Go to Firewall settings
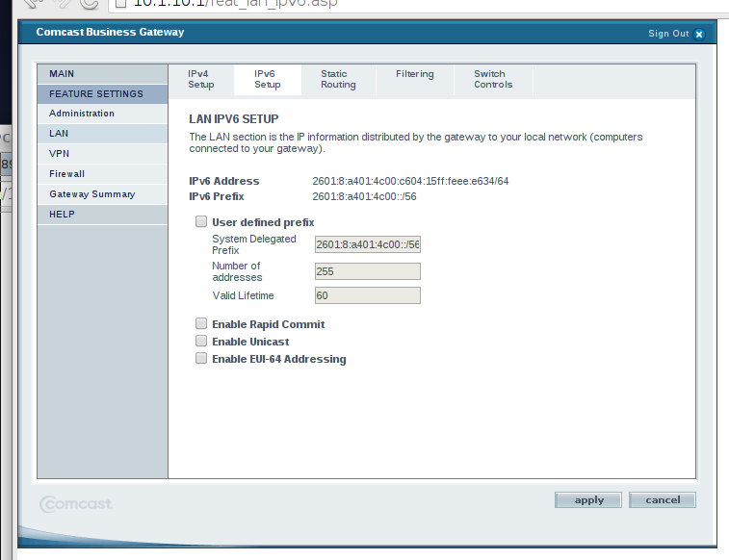Screen dimensions: 729x560 [x=102, y=174]
